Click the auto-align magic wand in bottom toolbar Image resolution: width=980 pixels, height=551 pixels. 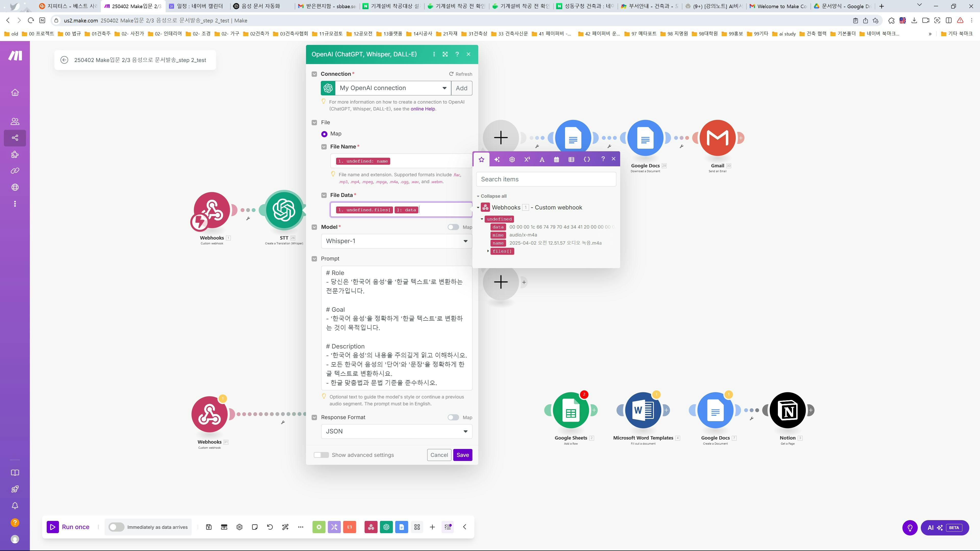click(x=285, y=527)
